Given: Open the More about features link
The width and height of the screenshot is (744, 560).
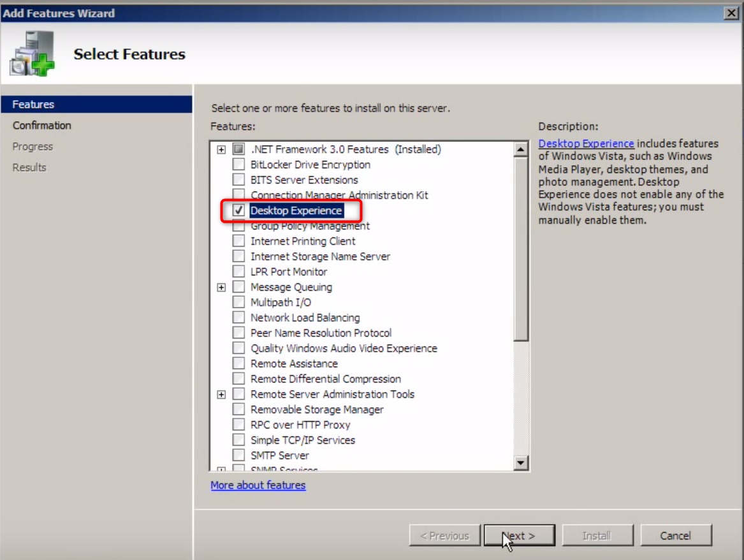Looking at the screenshot, I should click(x=258, y=485).
